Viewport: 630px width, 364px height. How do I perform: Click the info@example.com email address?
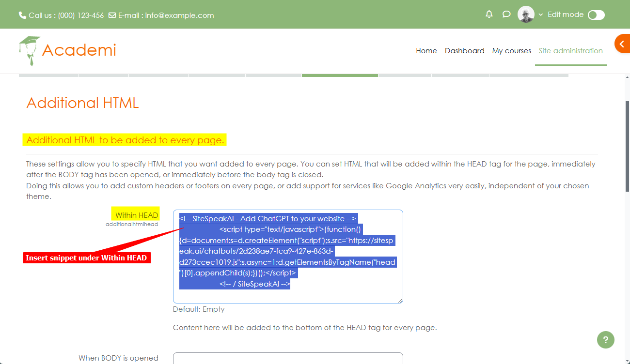tap(179, 15)
